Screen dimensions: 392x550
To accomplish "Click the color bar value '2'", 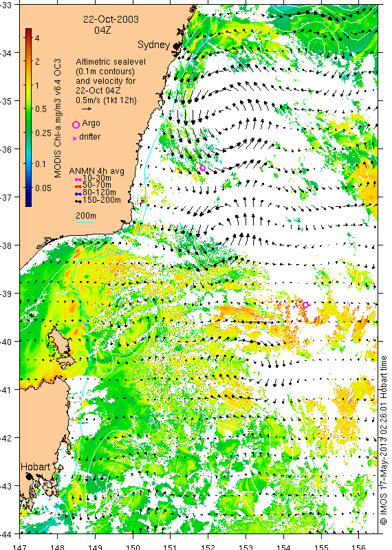I will click(x=37, y=61).
